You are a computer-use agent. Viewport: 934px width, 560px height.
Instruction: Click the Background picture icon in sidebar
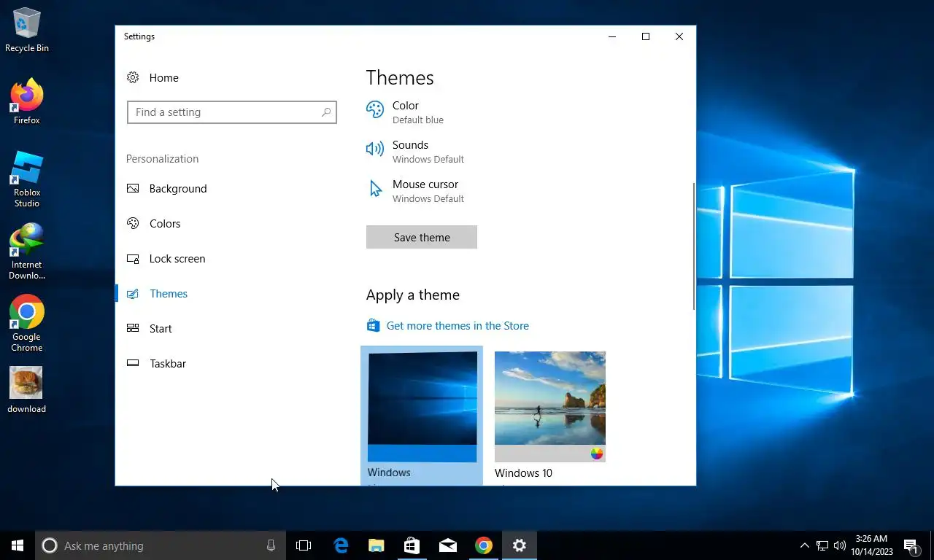tap(133, 188)
